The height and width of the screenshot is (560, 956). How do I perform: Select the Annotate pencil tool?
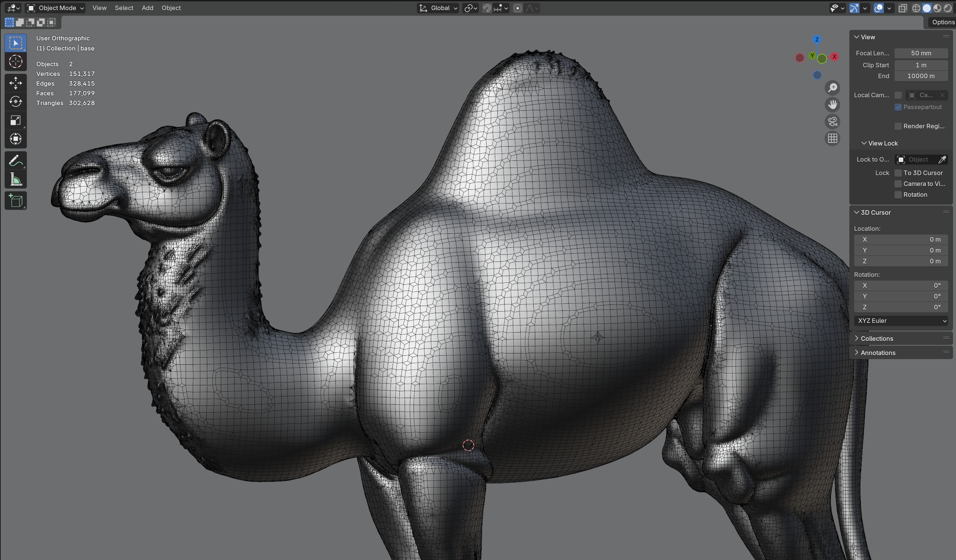pos(16,161)
